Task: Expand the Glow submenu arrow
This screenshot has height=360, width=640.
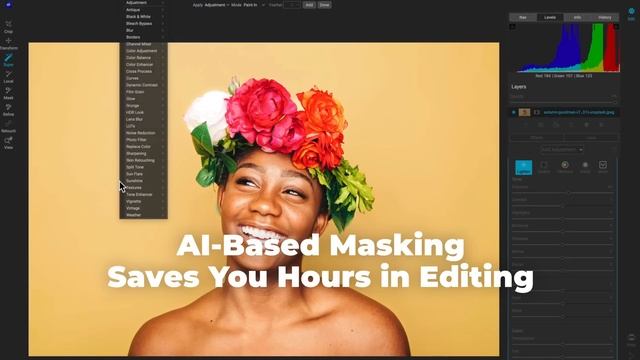Action: [163, 99]
